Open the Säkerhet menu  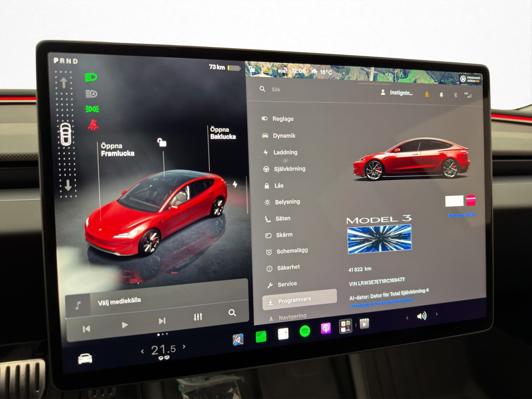tap(283, 268)
